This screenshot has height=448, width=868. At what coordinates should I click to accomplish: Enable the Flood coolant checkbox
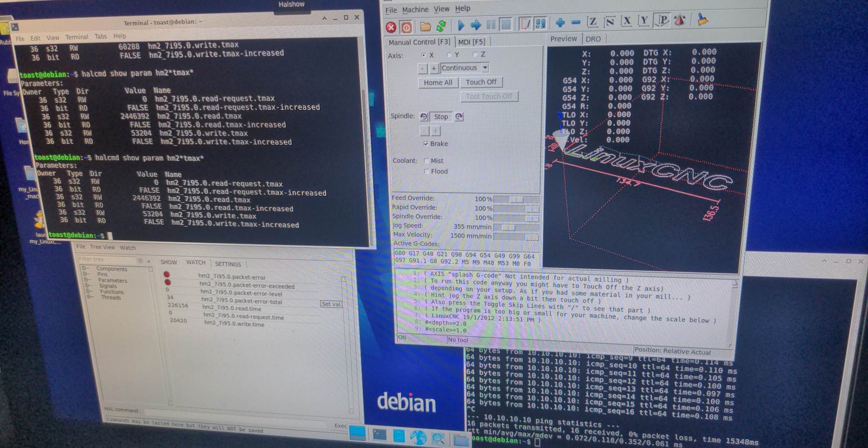[426, 171]
